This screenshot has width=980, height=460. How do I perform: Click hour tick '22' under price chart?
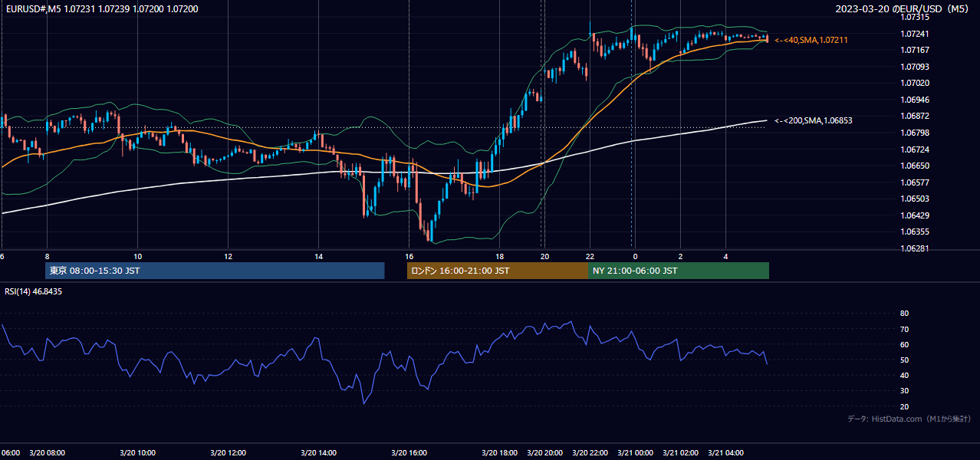590,256
